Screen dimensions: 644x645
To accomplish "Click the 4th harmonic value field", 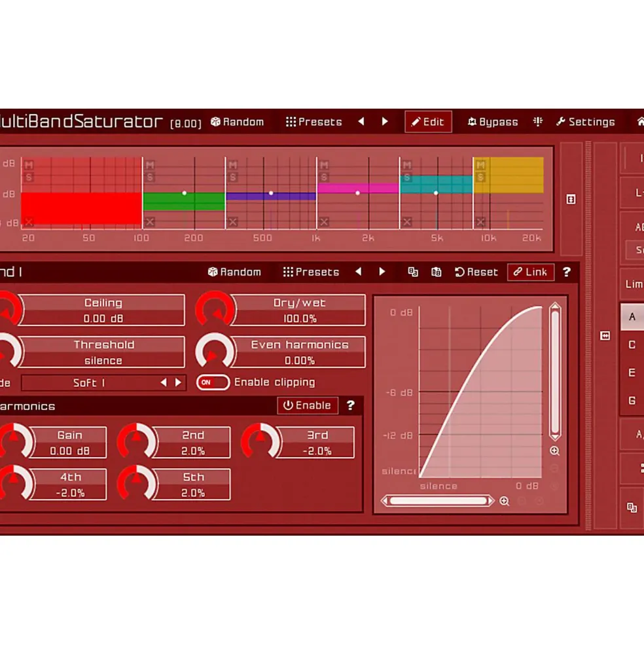I will pyautogui.click(x=70, y=485).
